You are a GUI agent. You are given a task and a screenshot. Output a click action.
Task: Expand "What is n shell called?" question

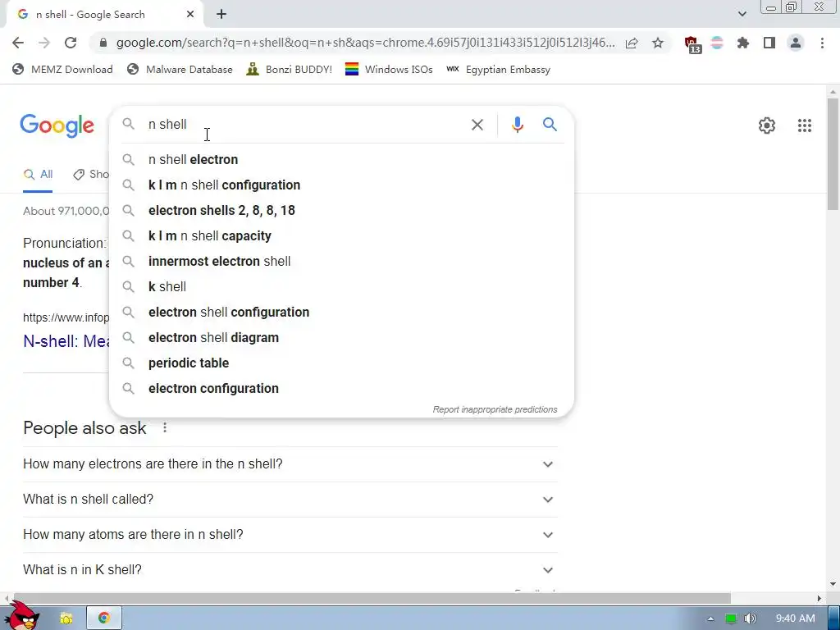(290, 500)
